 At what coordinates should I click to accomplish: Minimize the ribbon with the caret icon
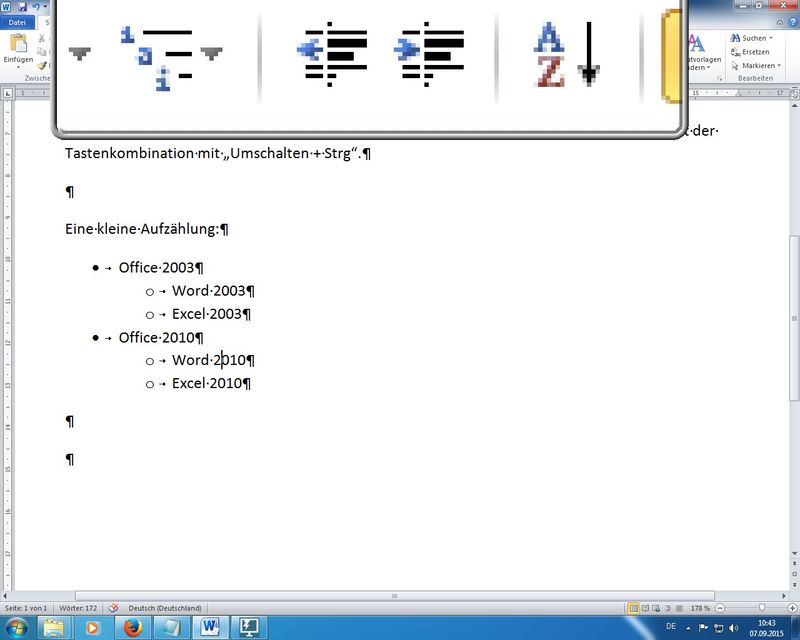pyautogui.click(x=780, y=22)
